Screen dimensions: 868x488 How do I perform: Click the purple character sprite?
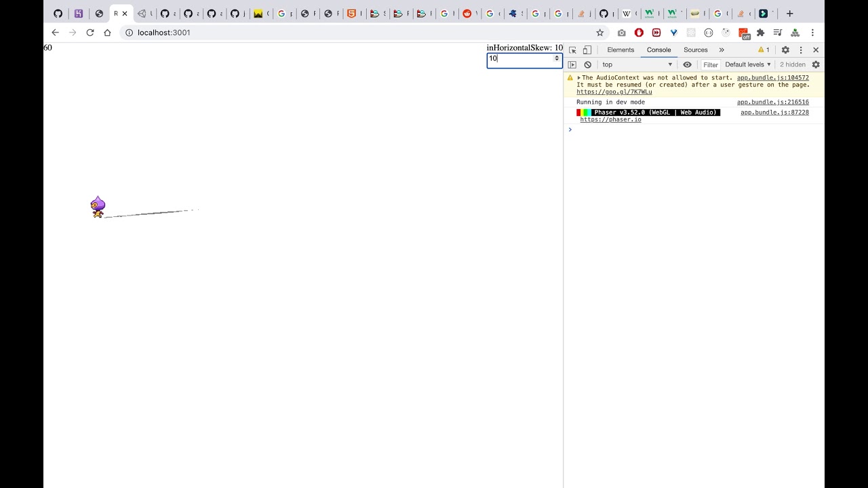point(98,207)
